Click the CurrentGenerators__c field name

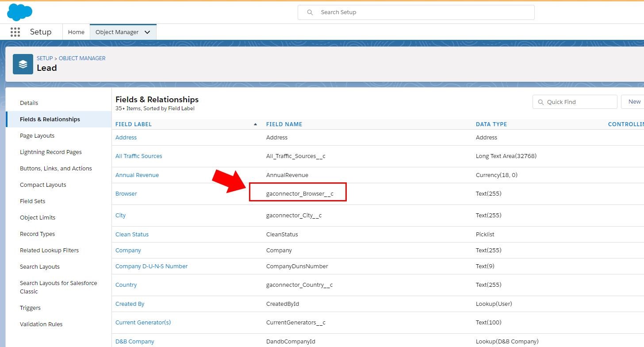click(x=296, y=323)
